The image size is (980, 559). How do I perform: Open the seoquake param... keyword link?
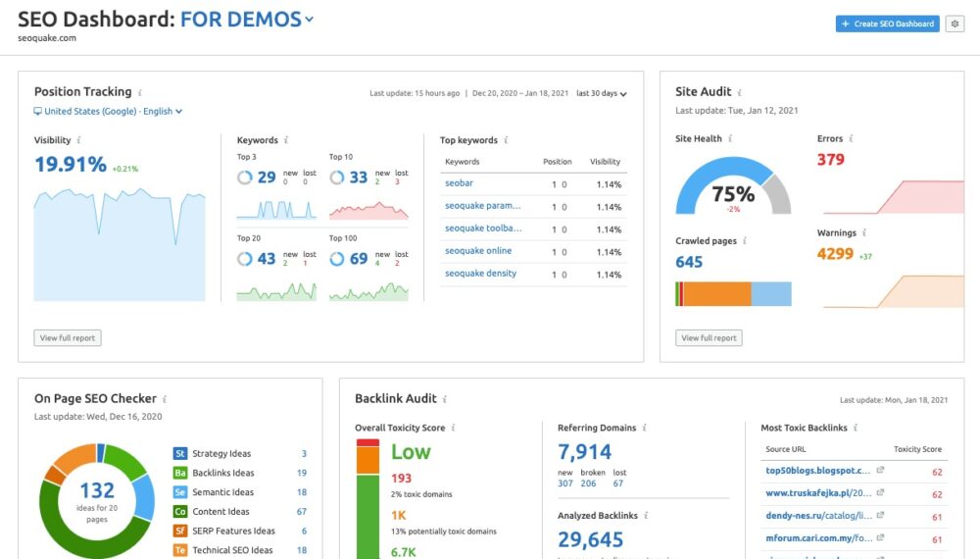tap(482, 206)
